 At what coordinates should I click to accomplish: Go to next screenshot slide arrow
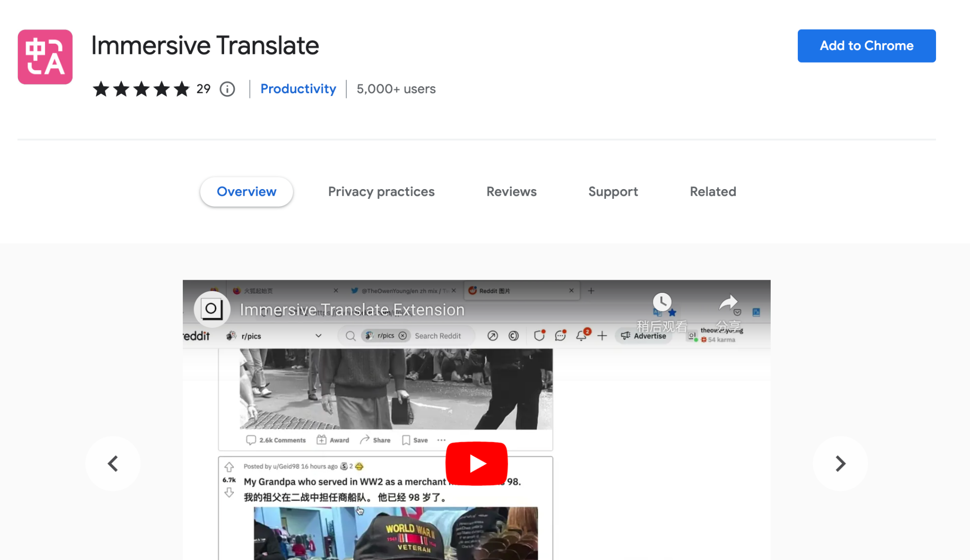(x=840, y=463)
